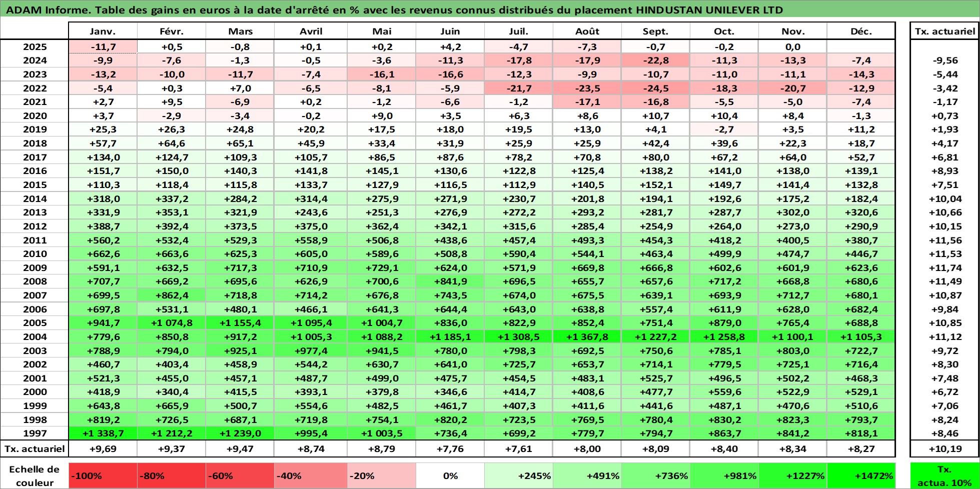This screenshot has height=489, width=980.
Task: Select the +4,2 cell for June 2025
Action: [x=450, y=46]
